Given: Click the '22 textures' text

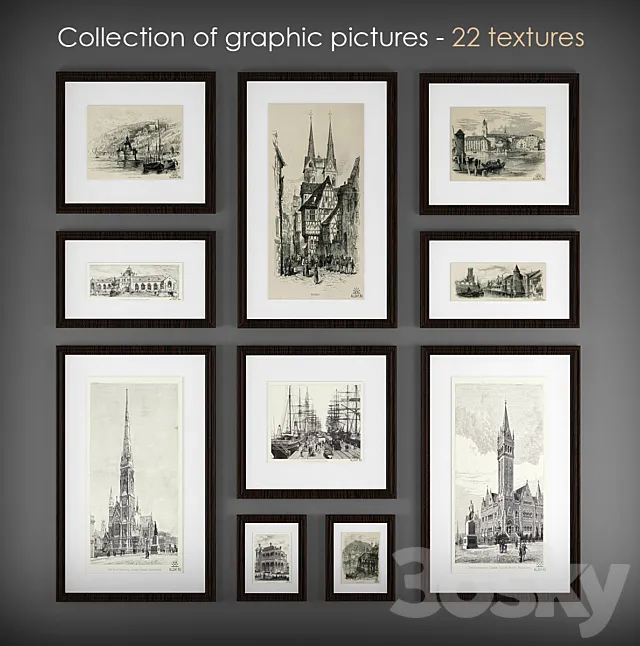Looking at the screenshot, I should (518, 37).
